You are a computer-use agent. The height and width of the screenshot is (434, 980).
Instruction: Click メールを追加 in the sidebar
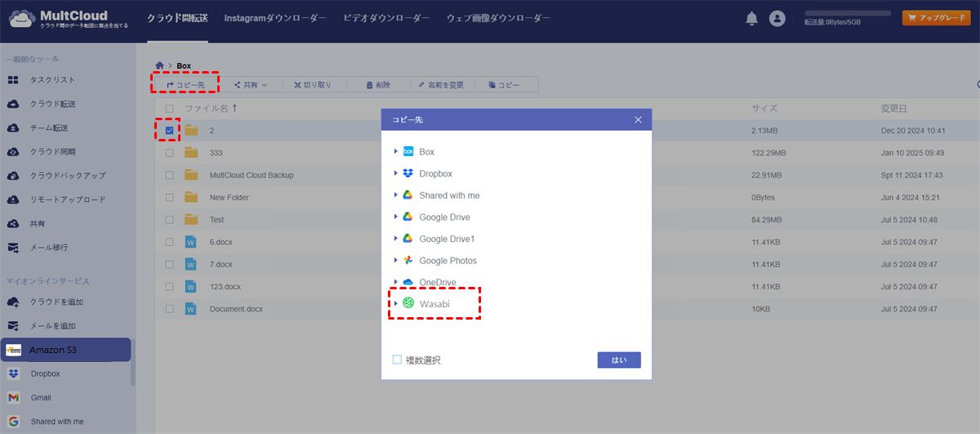pos(52,325)
